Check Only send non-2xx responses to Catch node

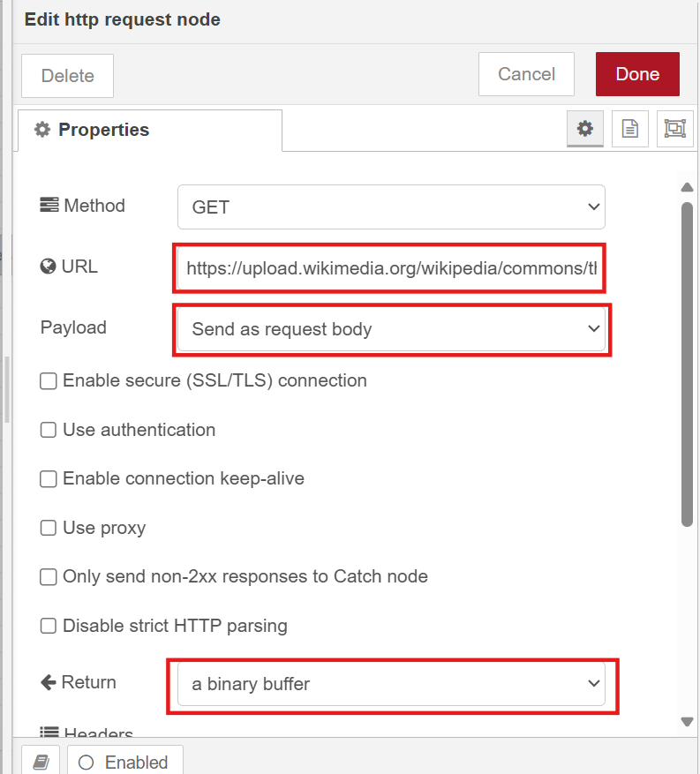point(49,577)
